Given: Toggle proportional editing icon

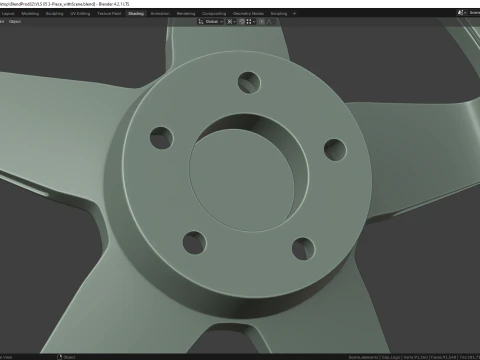Looking at the screenshot, I should click(x=262, y=22).
